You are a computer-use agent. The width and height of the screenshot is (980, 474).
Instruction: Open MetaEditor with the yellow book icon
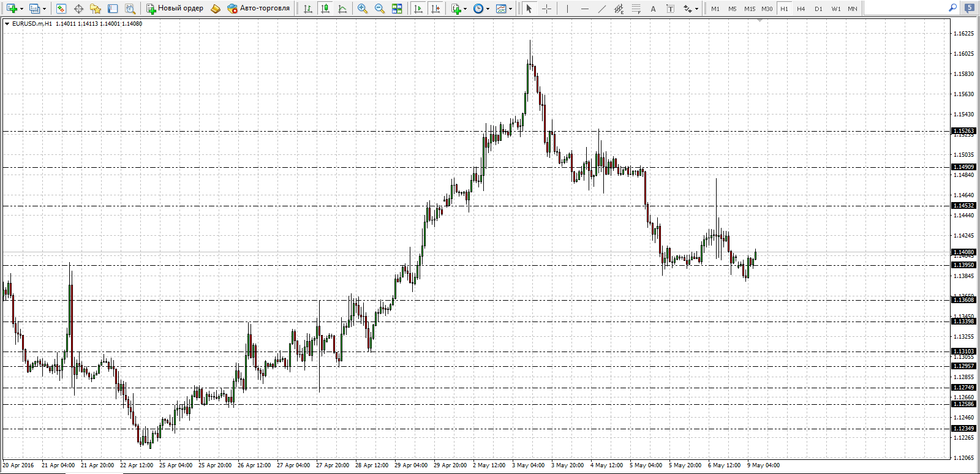pyautogui.click(x=215, y=9)
